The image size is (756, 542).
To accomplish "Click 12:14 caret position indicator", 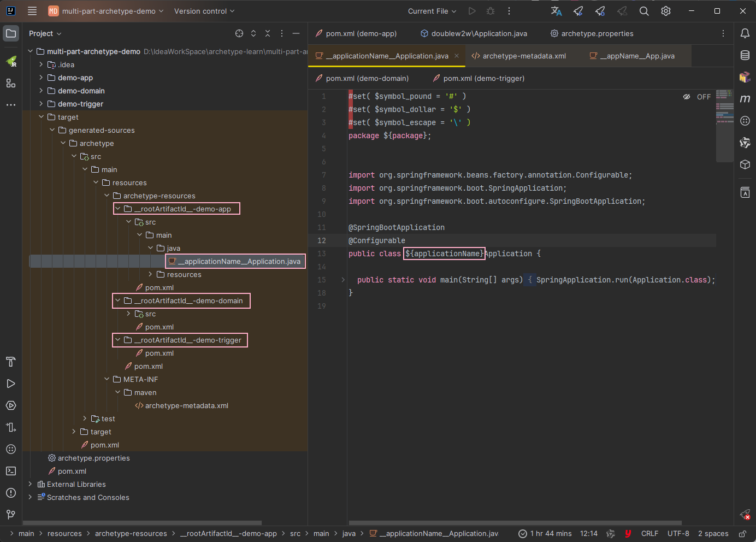I will point(588,534).
